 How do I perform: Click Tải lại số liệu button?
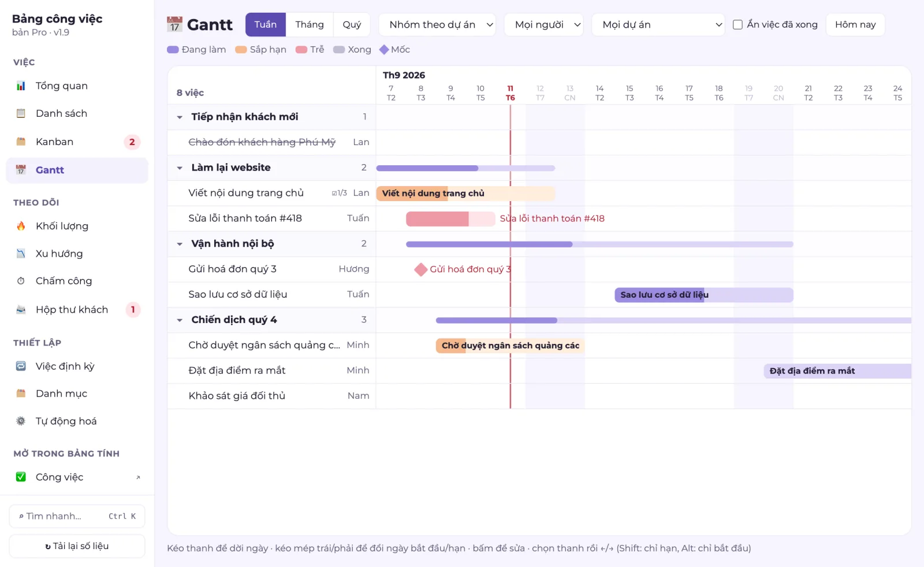[77, 546]
